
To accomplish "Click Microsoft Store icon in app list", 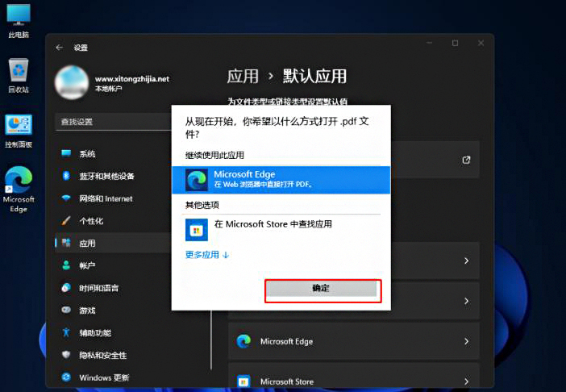I will pos(243,382).
